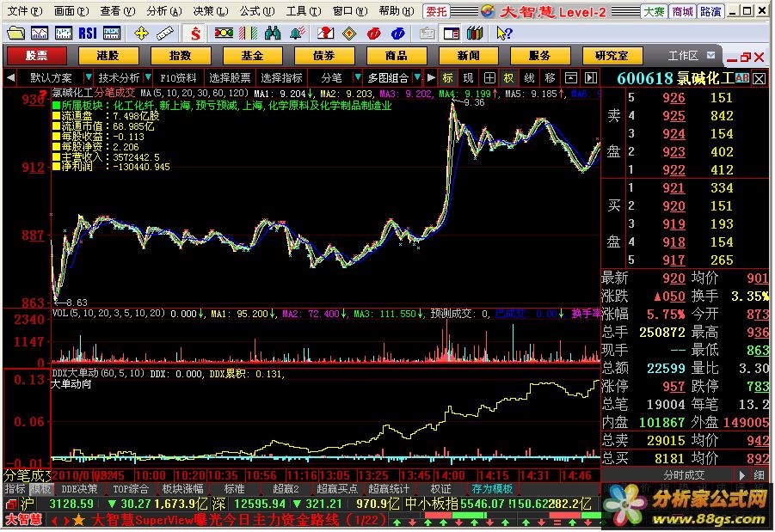
Task: Expand the 分笔 period dropdown arrow
Action: pyautogui.click(x=358, y=77)
